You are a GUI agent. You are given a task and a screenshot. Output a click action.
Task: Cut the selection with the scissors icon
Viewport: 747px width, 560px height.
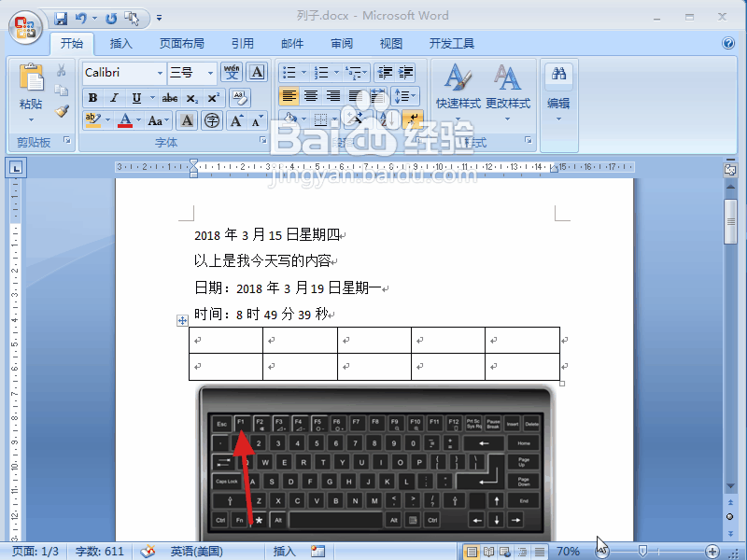[x=61, y=71]
